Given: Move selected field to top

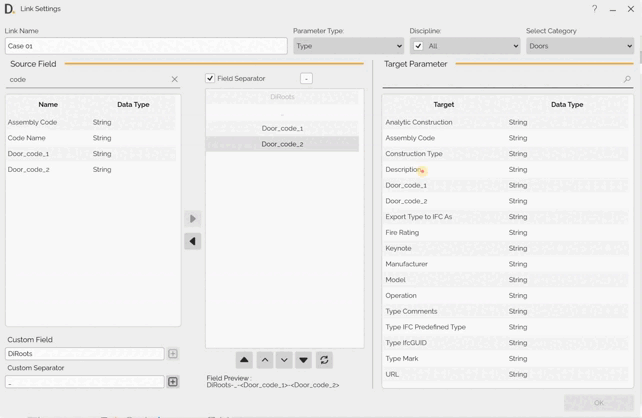Looking at the screenshot, I should (x=244, y=360).
